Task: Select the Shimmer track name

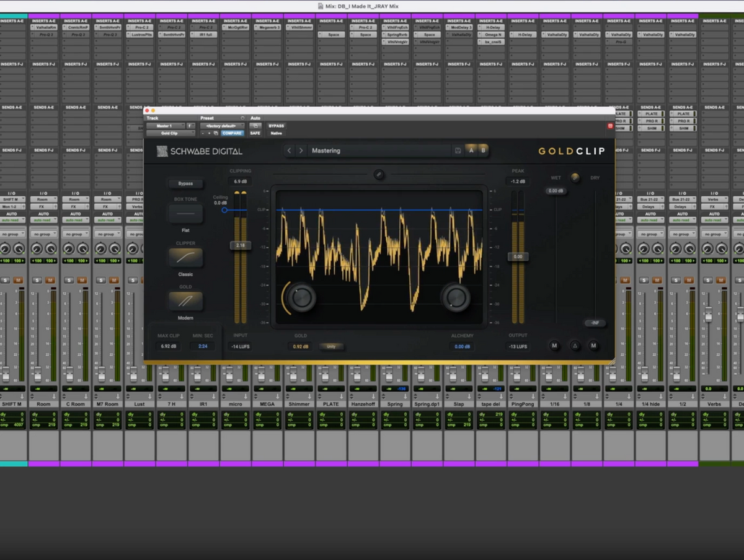Action: pyautogui.click(x=299, y=404)
